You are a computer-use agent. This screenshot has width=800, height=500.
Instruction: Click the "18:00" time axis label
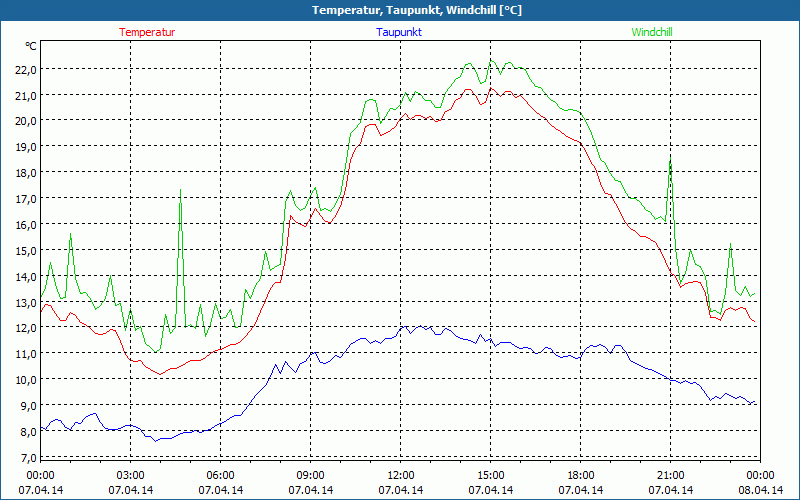click(x=581, y=476)
